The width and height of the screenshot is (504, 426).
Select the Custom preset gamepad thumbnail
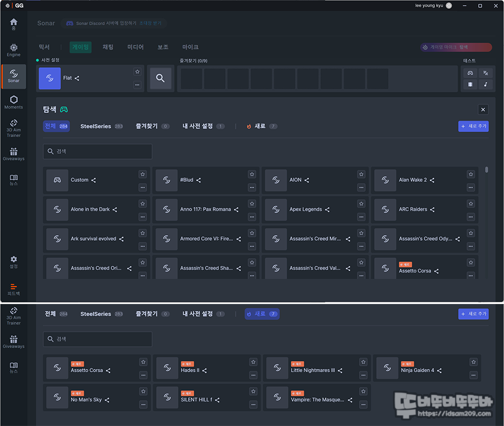click(x=57, y=180)
